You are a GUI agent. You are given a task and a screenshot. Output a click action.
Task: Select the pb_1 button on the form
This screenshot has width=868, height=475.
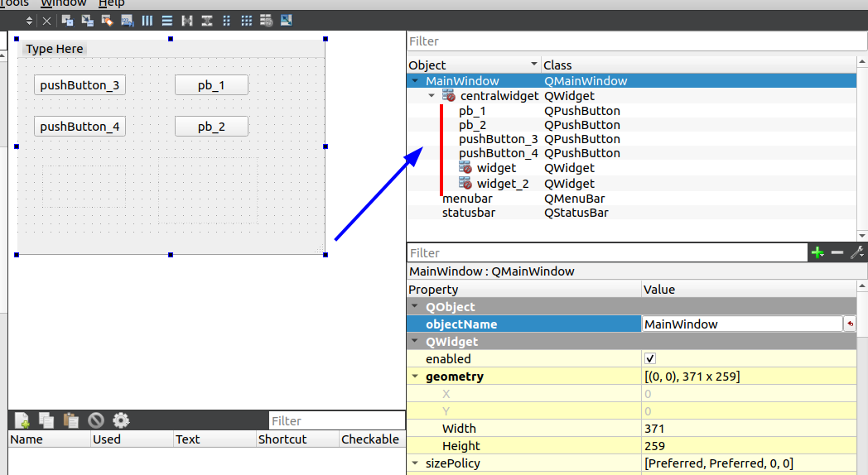point(211,85)
